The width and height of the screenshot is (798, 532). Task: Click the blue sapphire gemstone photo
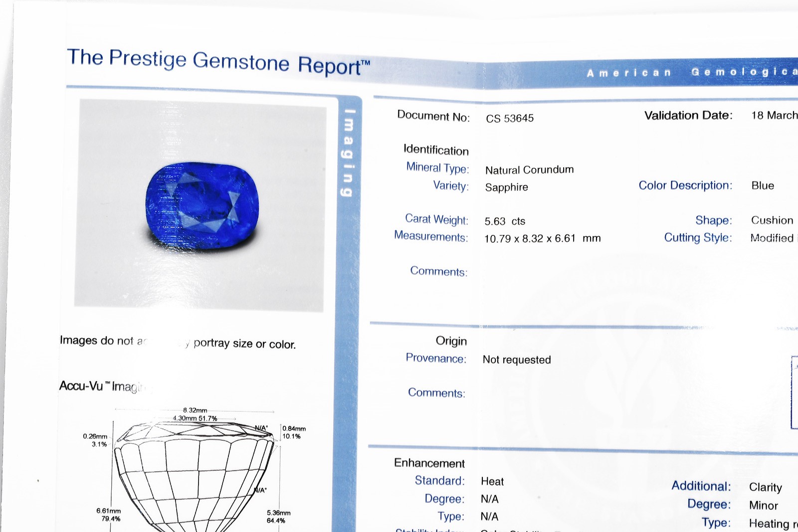pyautogui.click(x=202, y=205)
